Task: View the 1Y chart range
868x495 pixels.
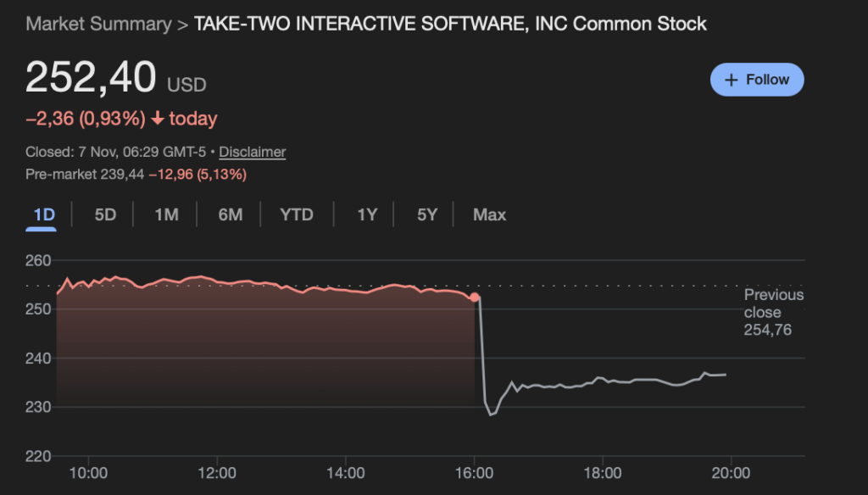Action: (x=367, y=214)
